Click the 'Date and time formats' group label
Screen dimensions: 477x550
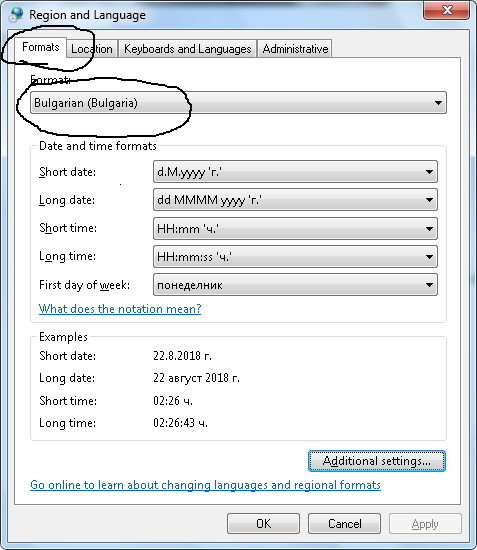tap(98, 146)
